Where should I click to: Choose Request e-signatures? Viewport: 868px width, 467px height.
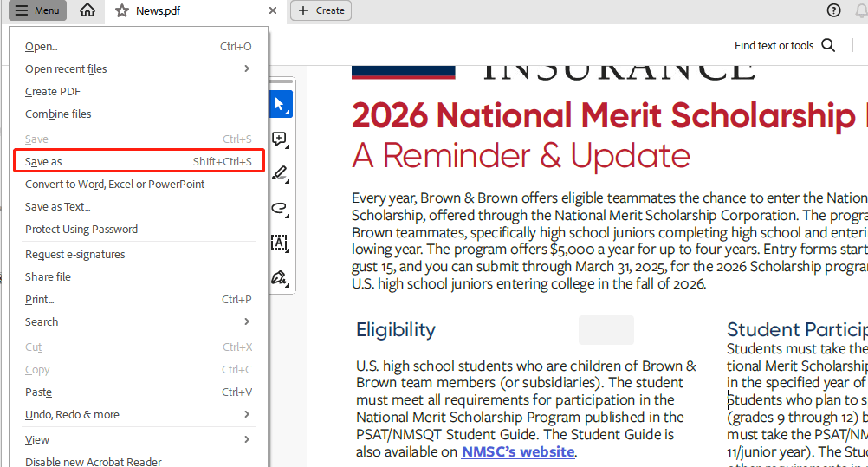coord(138,254)
